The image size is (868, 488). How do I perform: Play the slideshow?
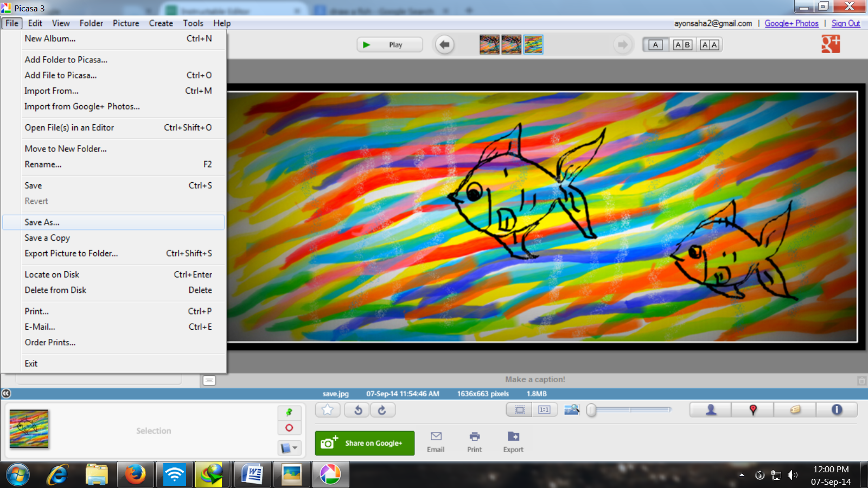click(390, 44)
